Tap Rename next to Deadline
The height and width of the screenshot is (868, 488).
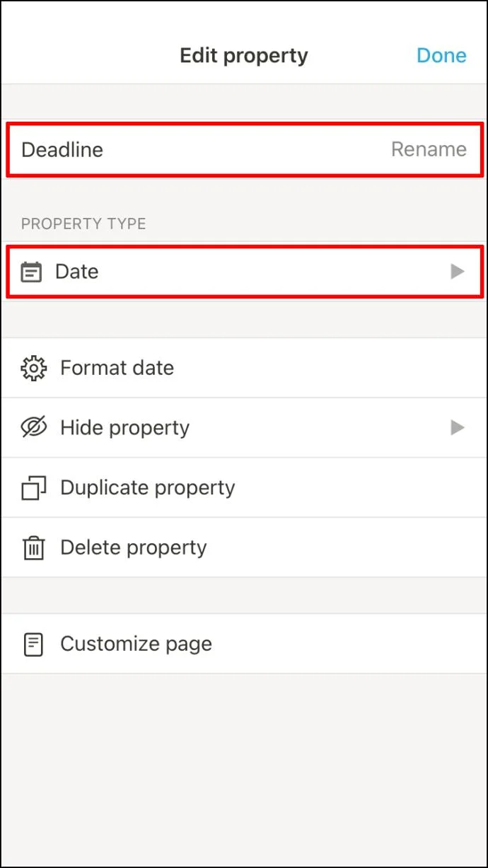[x=429, y=149]
